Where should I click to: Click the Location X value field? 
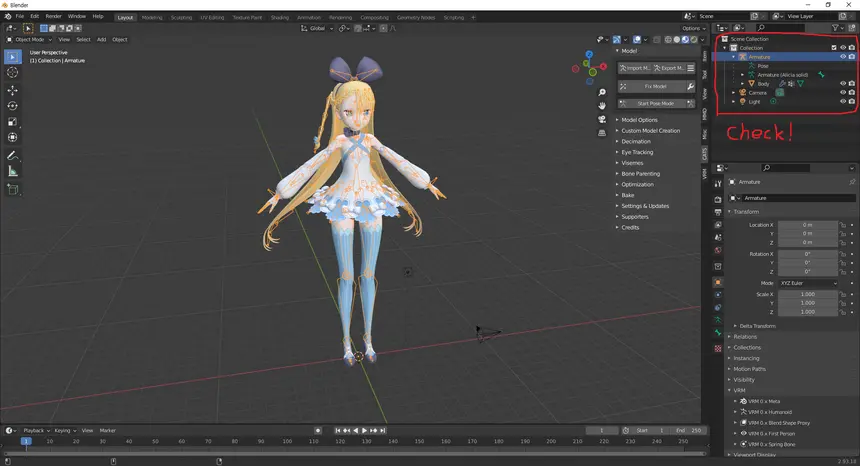(808, 225)
